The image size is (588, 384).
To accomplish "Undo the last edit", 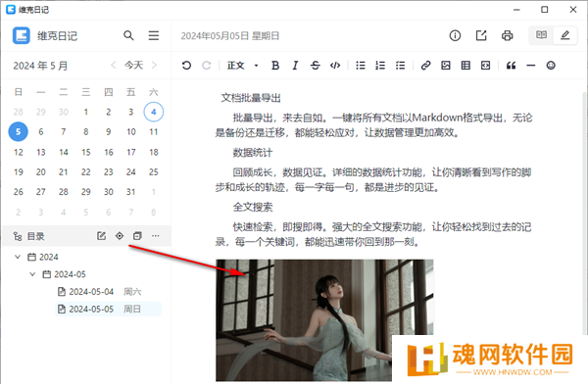I will 186,66.
